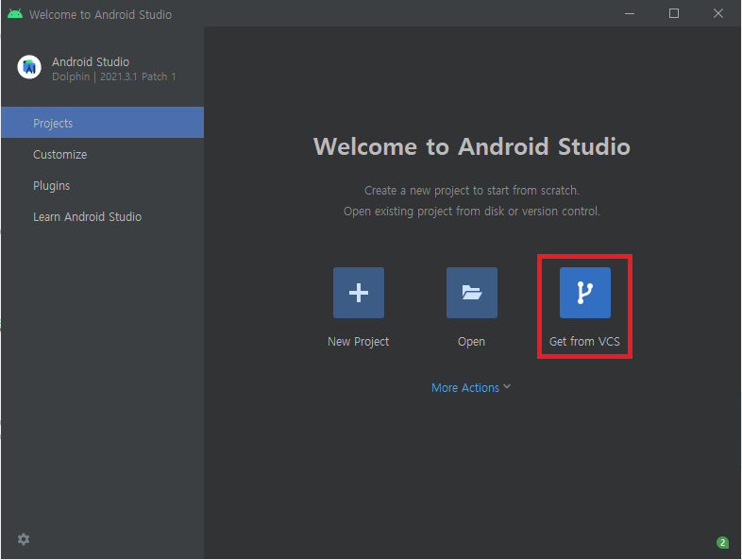This screenshot has height=560, width=742.
Task: Click the 'Create a new project to start from scratch' text
Action: [x=472, y=191]
